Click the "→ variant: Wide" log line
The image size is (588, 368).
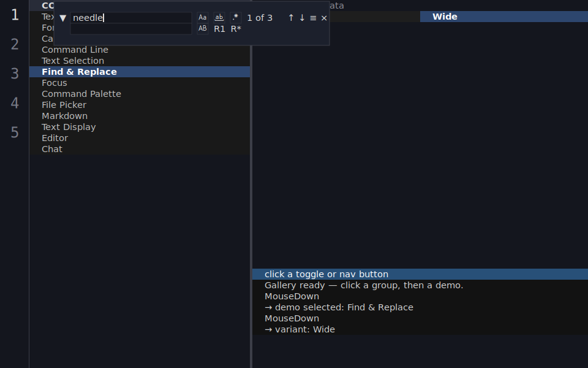(420, 329)
